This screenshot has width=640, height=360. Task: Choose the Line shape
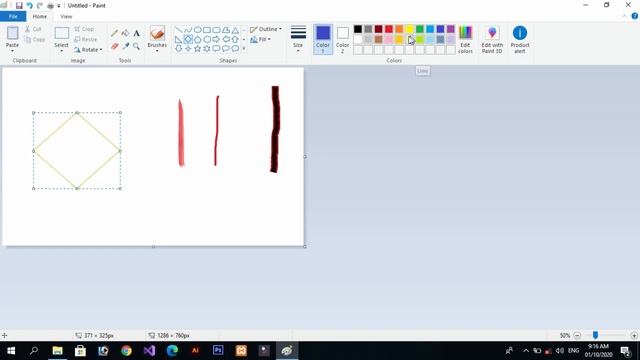pyautogui.click(x=179, y=30)
